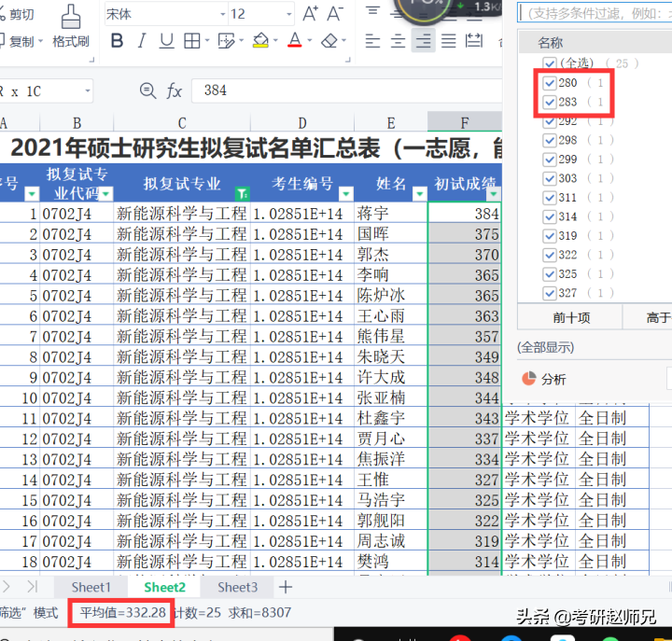Viewport: 672px width, 641px height.
Task: Click the draw border pencil icon
Action: pyautogui.click(x=226, y=41)
